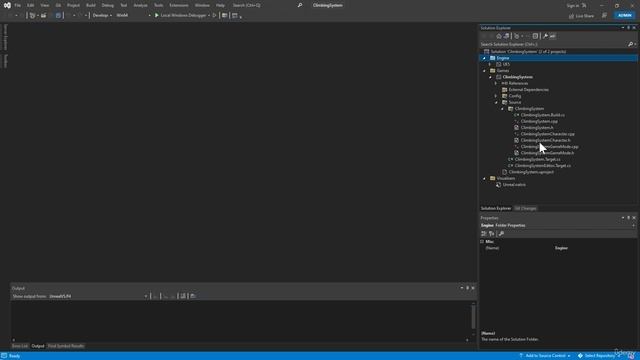Open the View menu
This screenshot has width=640, height=360.
click(44, 5)
